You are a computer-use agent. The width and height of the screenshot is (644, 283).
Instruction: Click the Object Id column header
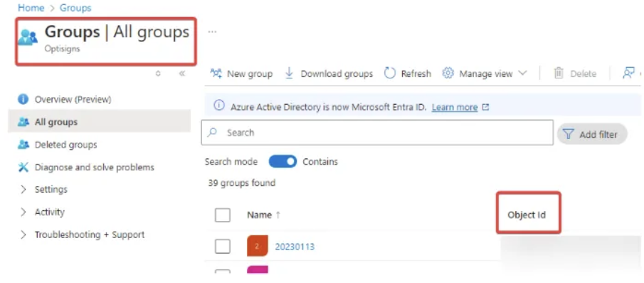527,215
